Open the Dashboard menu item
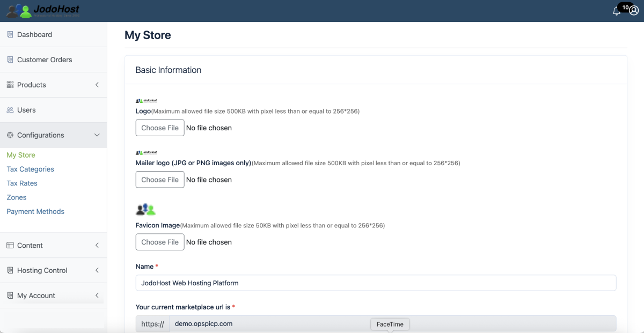Viewport: 644px width, 333px height. point(53,34)
